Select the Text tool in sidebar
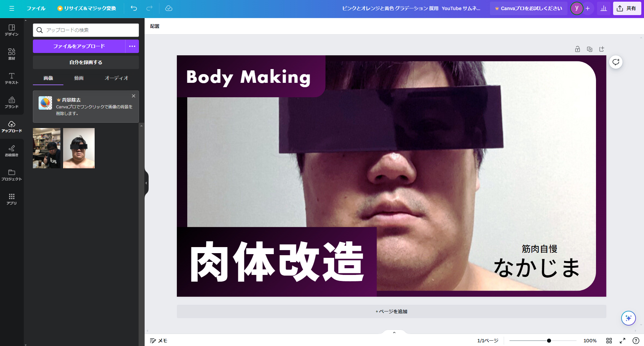The width and height of the screenshot is (644, 346). (12, 78)
